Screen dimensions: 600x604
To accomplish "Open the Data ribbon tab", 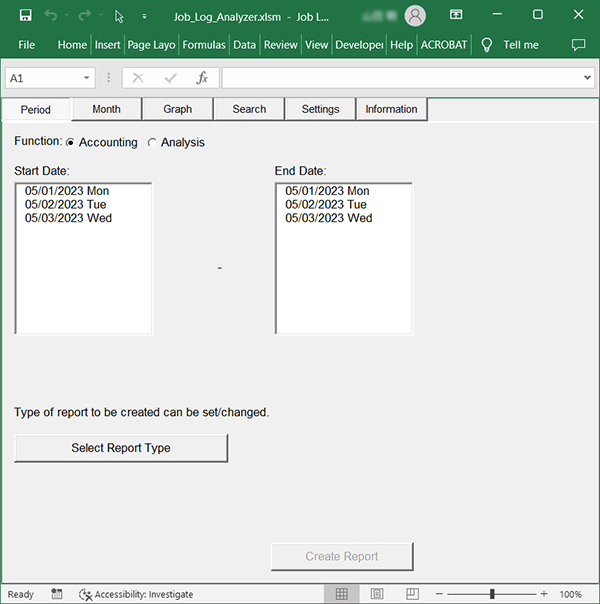I will (245, 45).
